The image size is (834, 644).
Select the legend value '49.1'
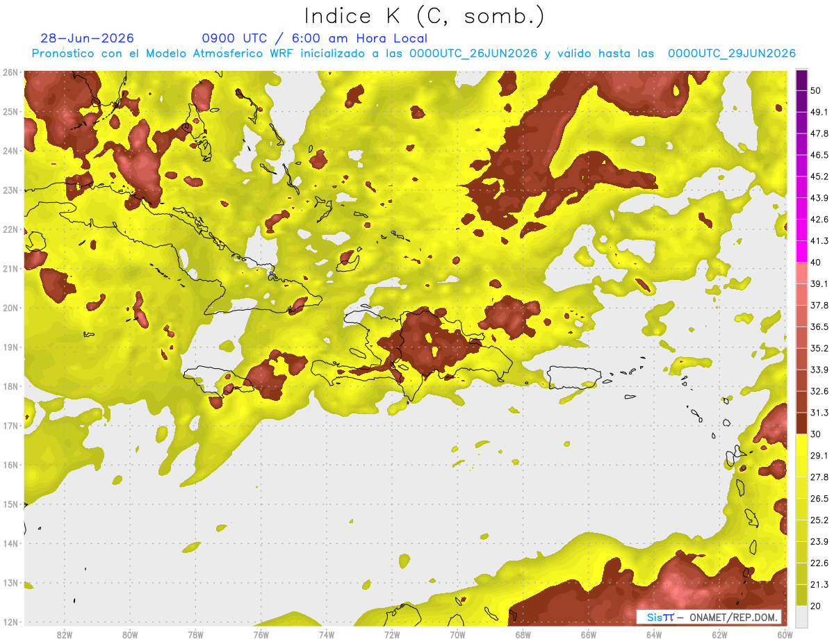(819, 112)
